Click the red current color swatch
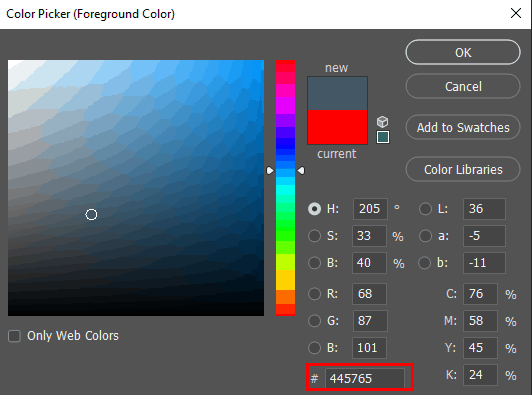Image resolution: width=532 pixels, height=395 pixels. tap(337, 127)
